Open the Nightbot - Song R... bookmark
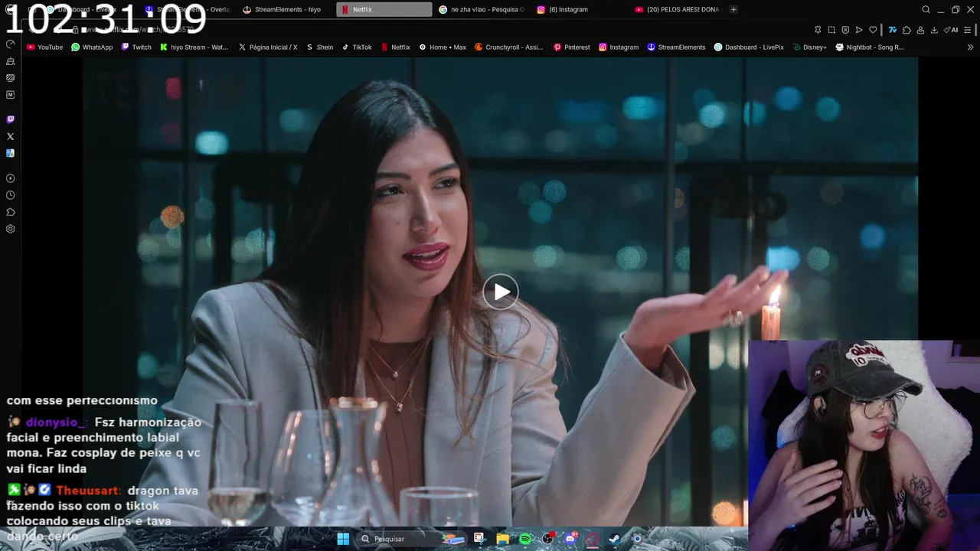 click(x=870, y=47)
